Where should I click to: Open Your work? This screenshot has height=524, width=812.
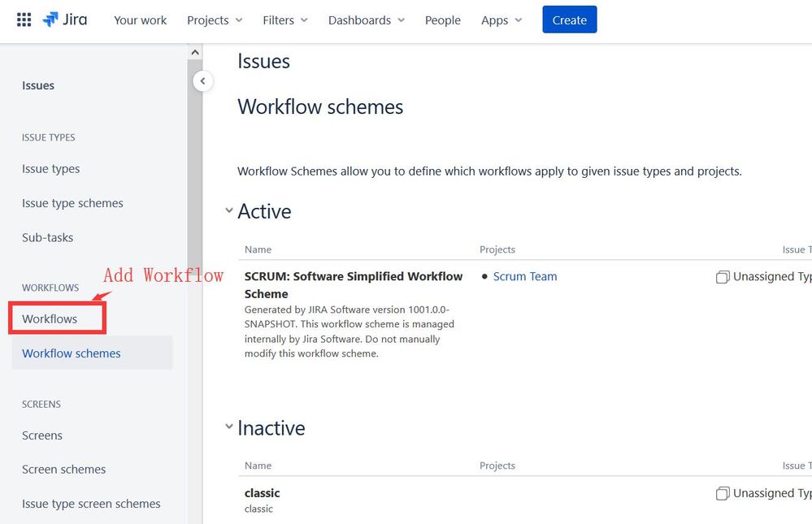point(140,20)
